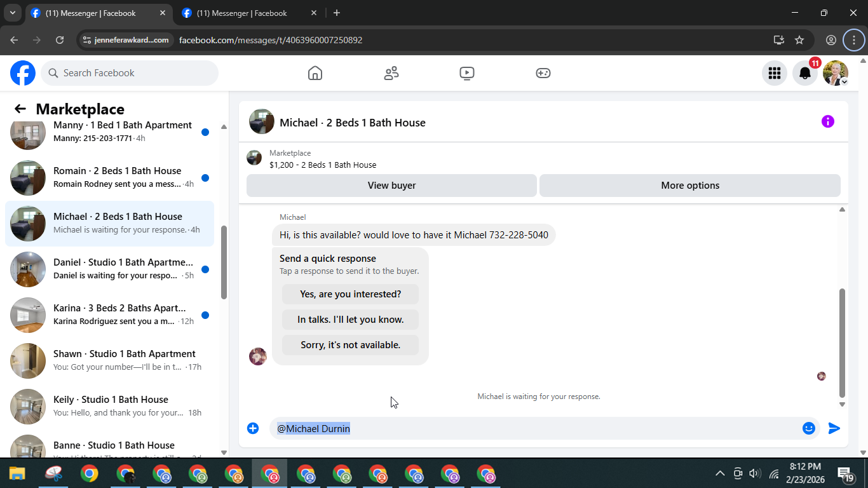
Task: Open the $1,200 - 2 Beds 1 Bath House listing
Action: (322, 165)
